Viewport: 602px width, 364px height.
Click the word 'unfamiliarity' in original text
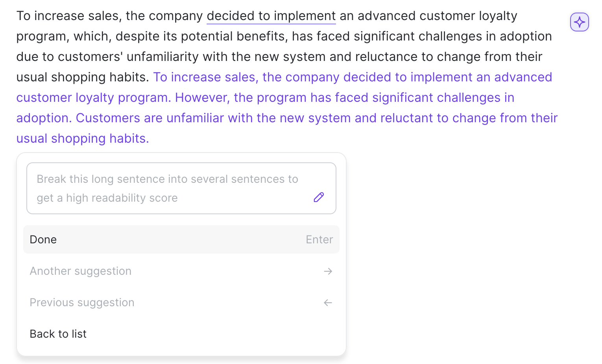(x=163, y=57)
